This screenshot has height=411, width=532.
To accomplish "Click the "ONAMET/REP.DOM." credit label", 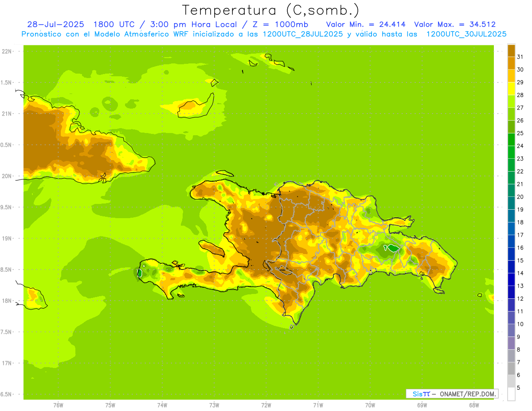I will [468, 394].
